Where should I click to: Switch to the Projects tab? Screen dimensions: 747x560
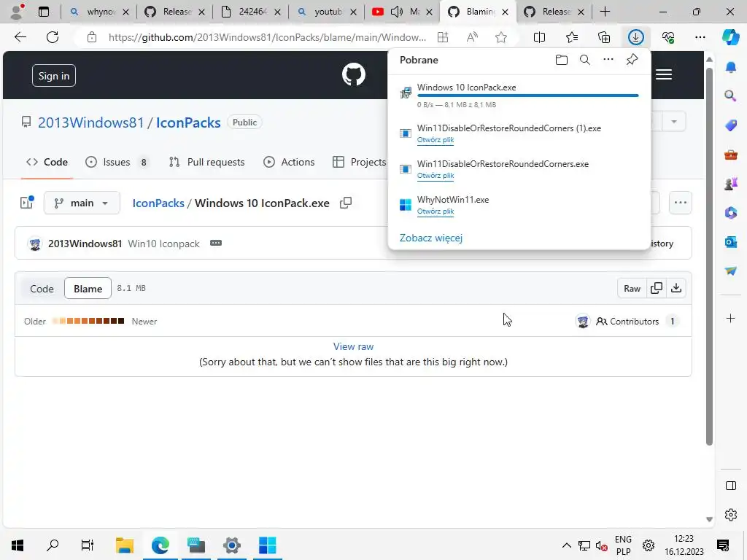point(359,163)
